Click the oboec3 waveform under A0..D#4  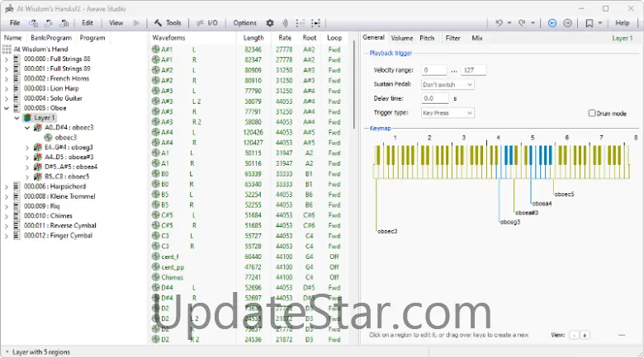click(66, 138)
